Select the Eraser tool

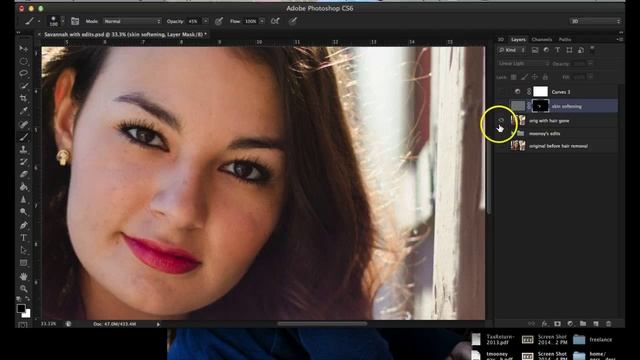(x=23, y=174)
